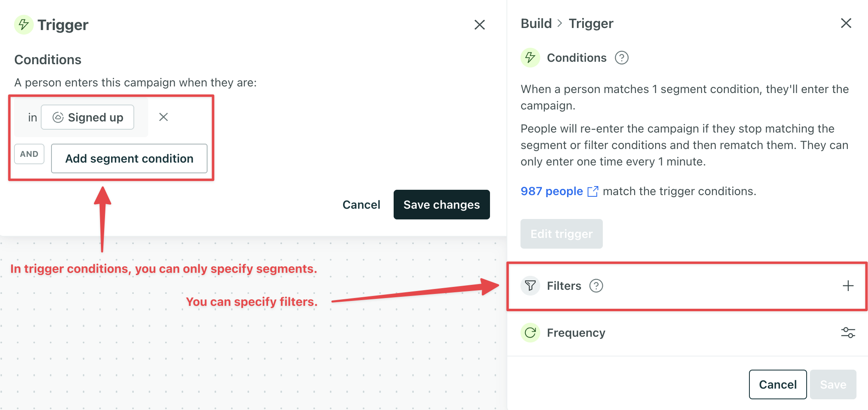
Task: Close the Build Trigger panel
Action: 846,23
